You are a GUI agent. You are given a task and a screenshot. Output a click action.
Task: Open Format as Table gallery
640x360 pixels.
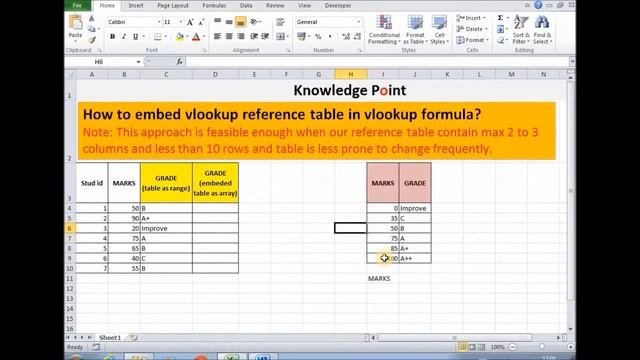tap(415, 30)
